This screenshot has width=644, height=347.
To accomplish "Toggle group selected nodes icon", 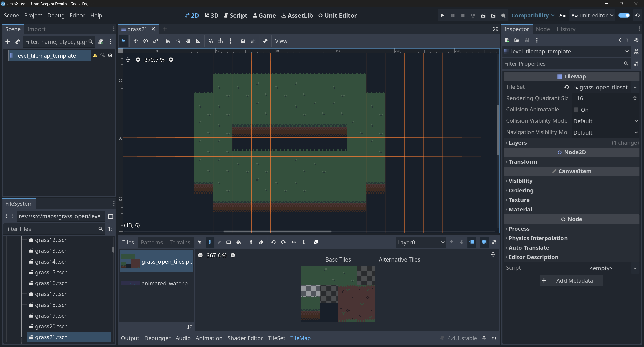I will tap(253, 41).
